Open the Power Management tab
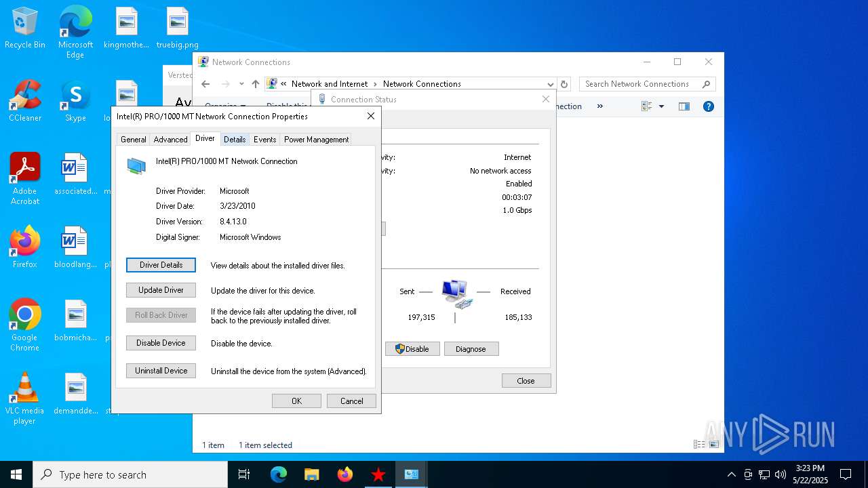868x488 pixels. pyautogui.click(x=316, y=140)
